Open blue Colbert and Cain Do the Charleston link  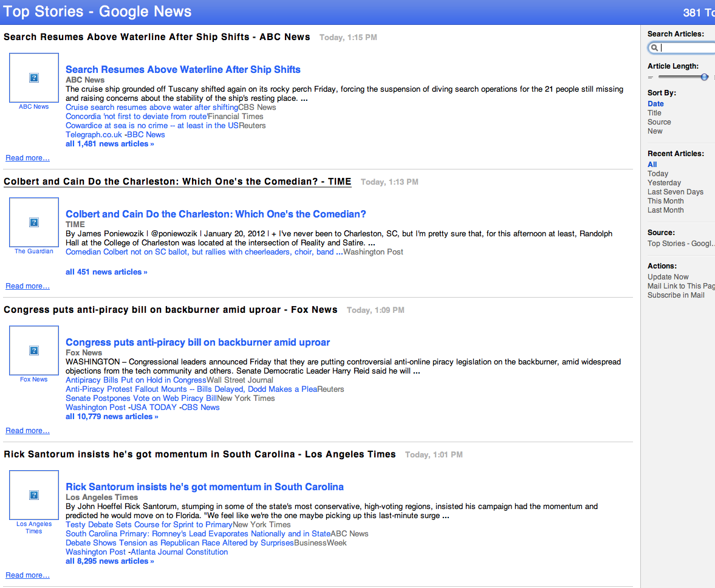[x=216, y=214]
